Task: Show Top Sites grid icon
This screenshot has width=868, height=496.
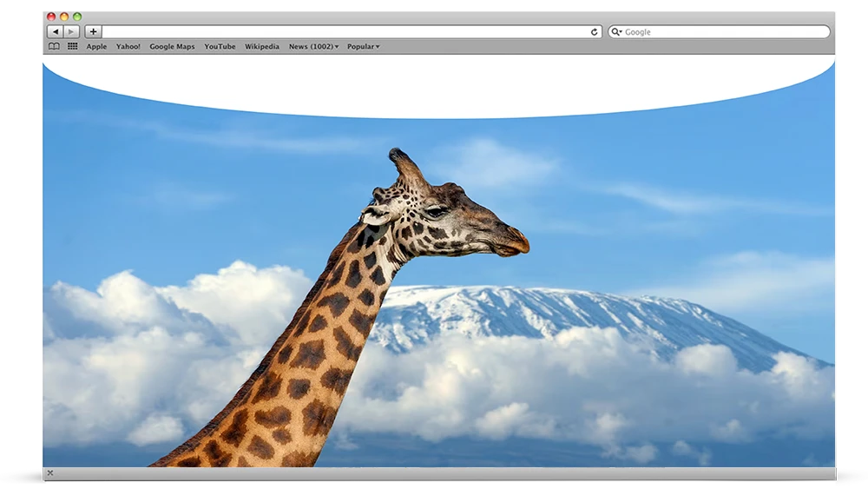Action: (x=73, y=47)
